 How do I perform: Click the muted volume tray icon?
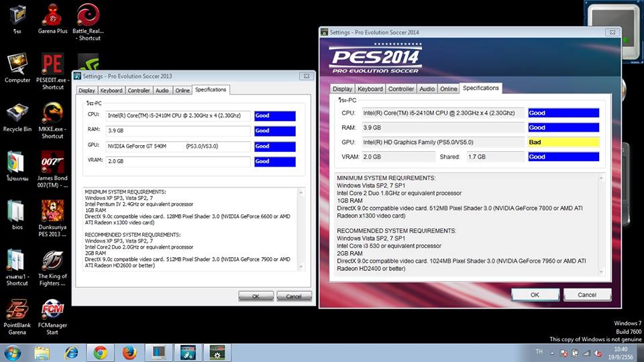tap(598, 353)
